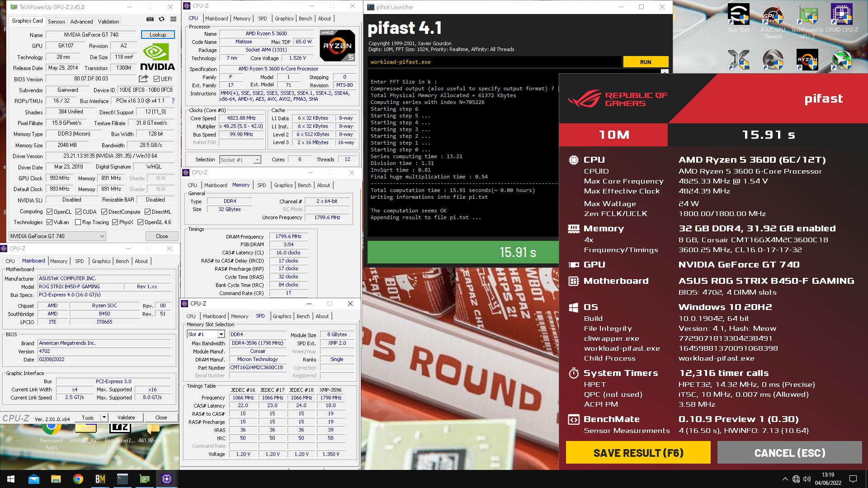Open TechPowerUp GPU-Z desktop shortcut
The image size is (868, 488).
pos(807,21)
